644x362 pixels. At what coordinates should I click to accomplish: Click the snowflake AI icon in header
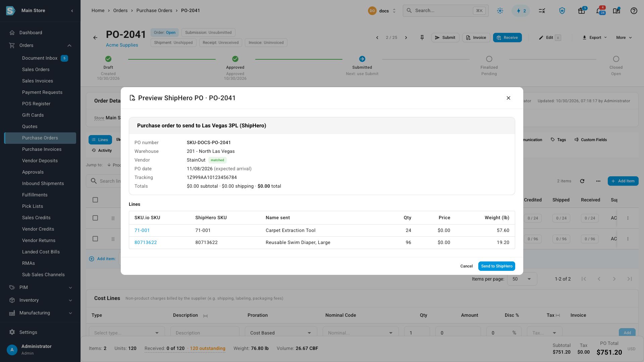point(500,11)
